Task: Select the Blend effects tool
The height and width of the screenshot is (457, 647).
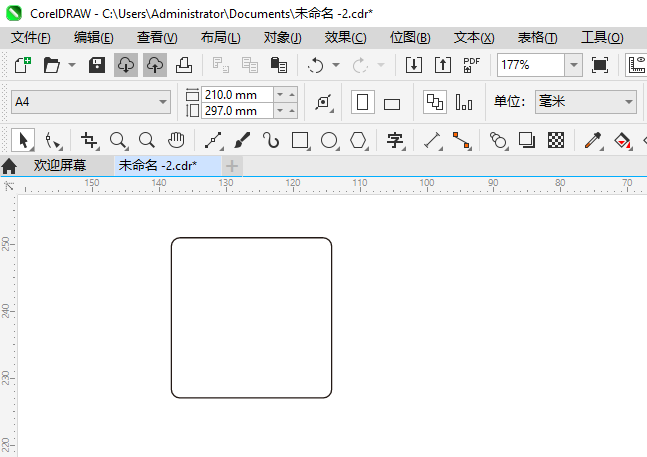Action: click(498, 141)
